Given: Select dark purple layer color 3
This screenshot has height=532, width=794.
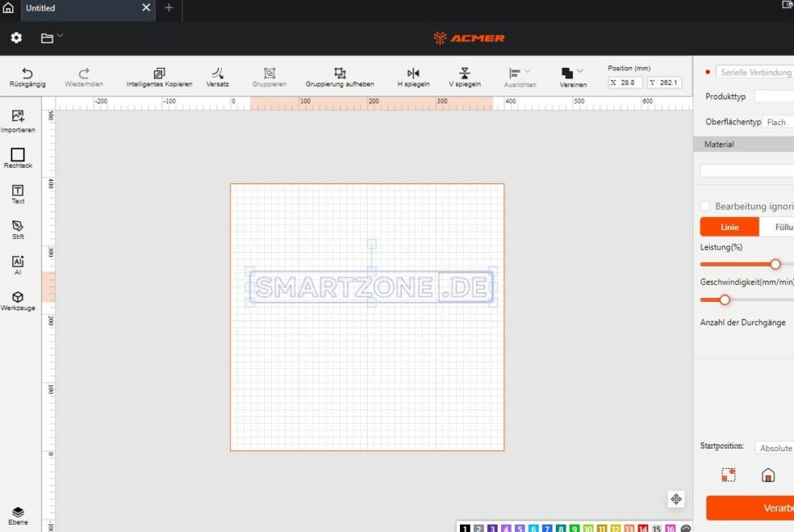Looking at the screenshot, I should pos(492,528).
